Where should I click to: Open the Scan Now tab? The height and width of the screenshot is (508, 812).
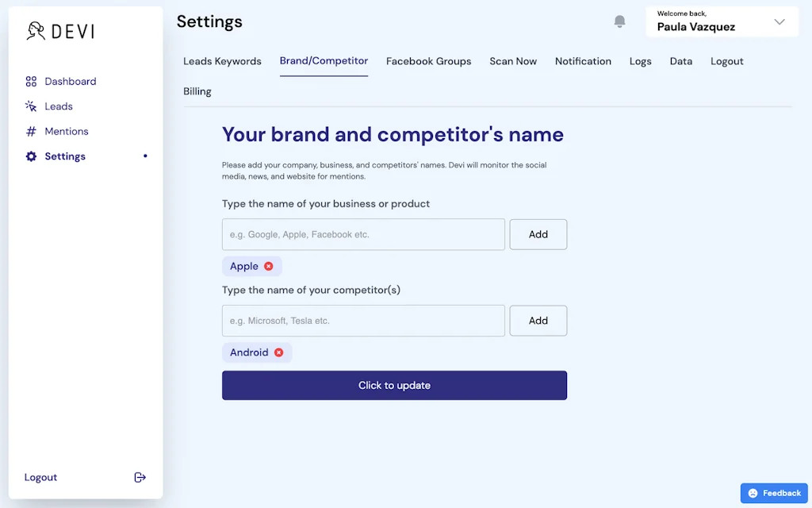click(x=513, y=61)
